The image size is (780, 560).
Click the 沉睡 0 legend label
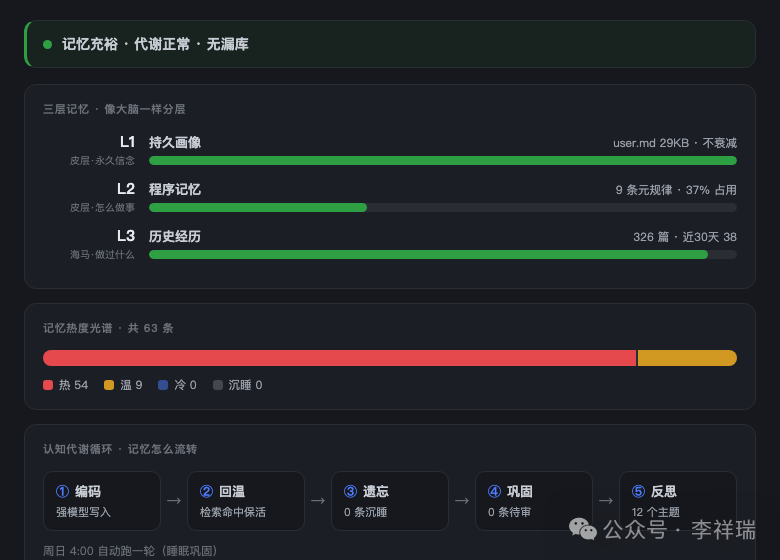click(x=245, y=385)
